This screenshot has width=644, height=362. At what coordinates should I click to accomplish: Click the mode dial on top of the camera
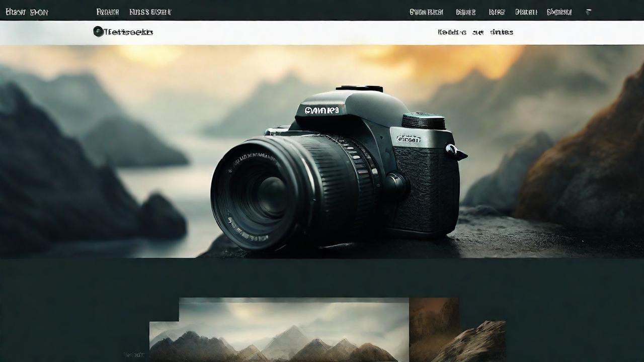424,121
